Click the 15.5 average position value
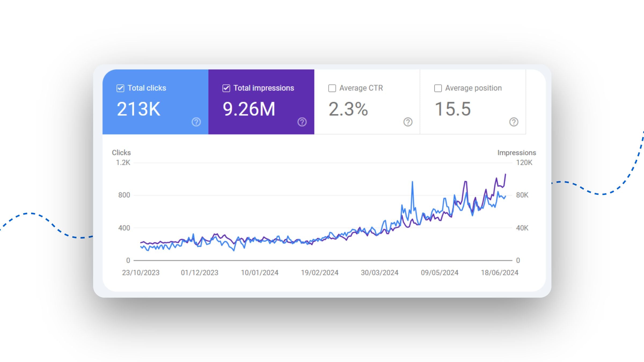644x362 pixels. point(453,109)
